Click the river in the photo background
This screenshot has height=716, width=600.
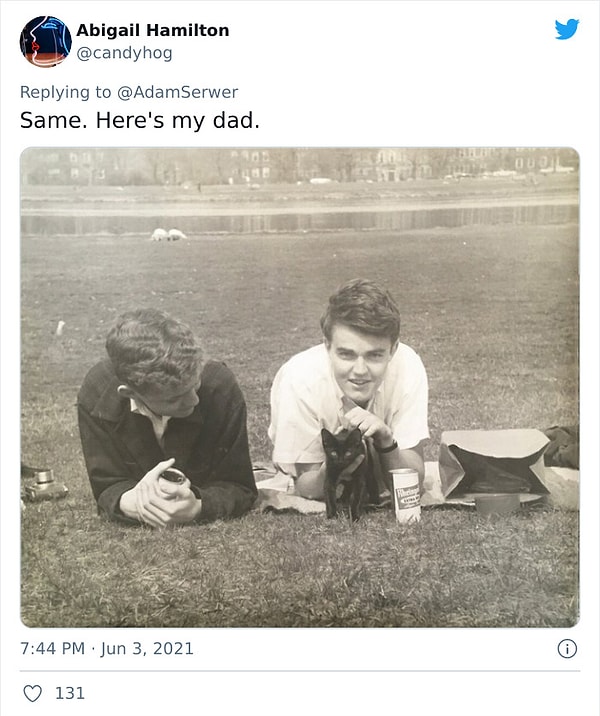tap(300, 220)
